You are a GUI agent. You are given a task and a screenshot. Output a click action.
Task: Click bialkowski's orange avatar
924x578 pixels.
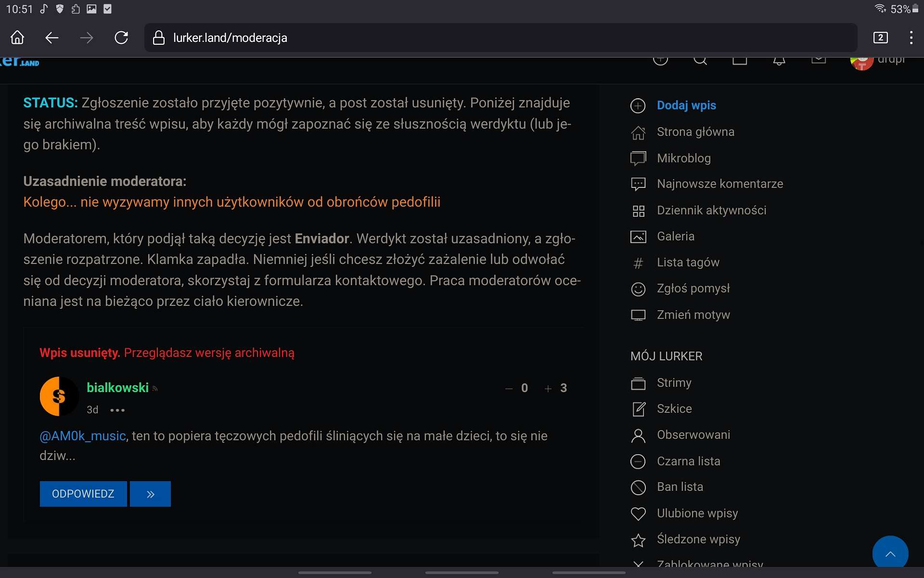pyautogui.click(x=59, y=396)
